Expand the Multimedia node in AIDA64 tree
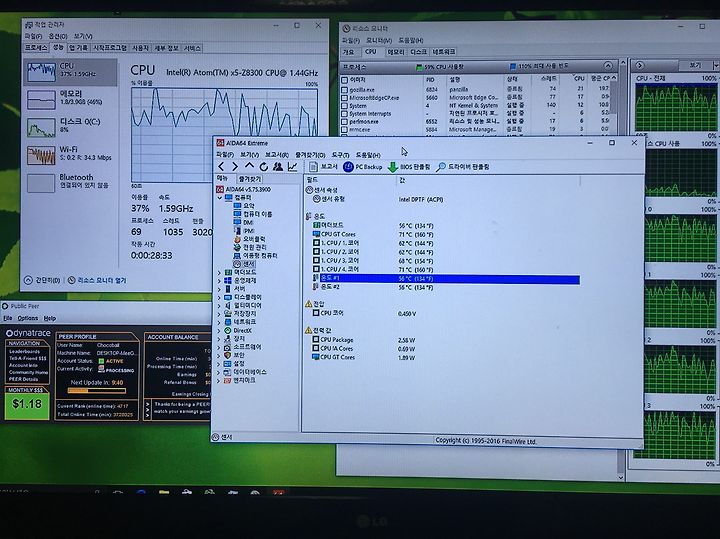 pos(219,306)
